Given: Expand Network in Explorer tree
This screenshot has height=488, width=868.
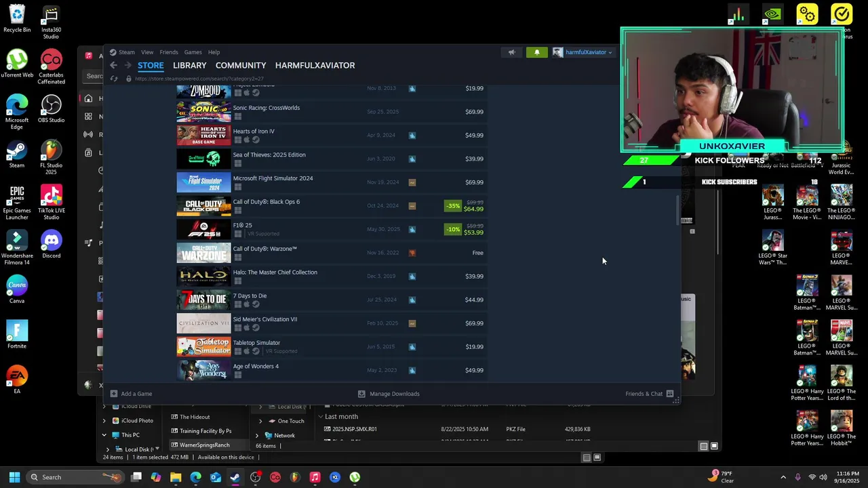Looking at the screenshot, I should pyautogui.click(x=256, y=435).
